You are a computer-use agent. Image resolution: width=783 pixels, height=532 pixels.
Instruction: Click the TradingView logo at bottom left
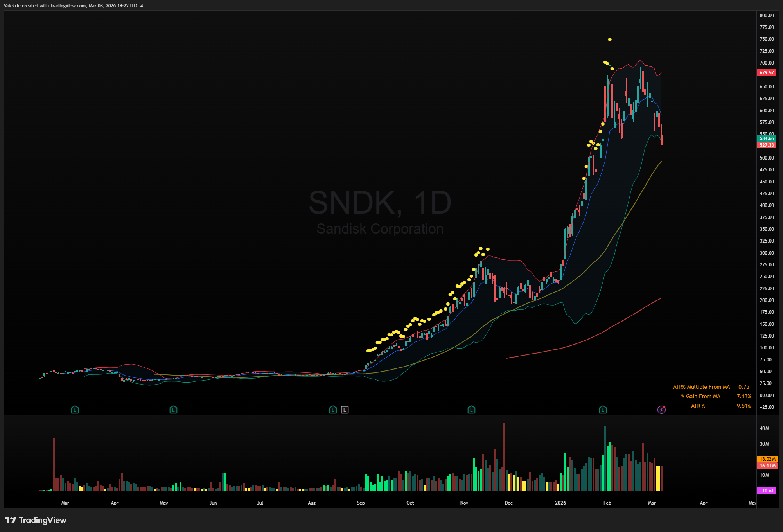[36, 520]
